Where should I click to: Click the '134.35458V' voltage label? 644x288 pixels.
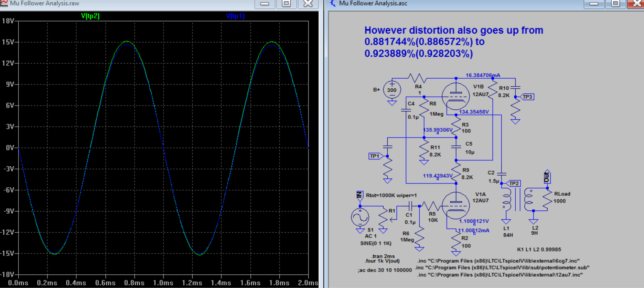pyautogui.click(x=474, y=112)
